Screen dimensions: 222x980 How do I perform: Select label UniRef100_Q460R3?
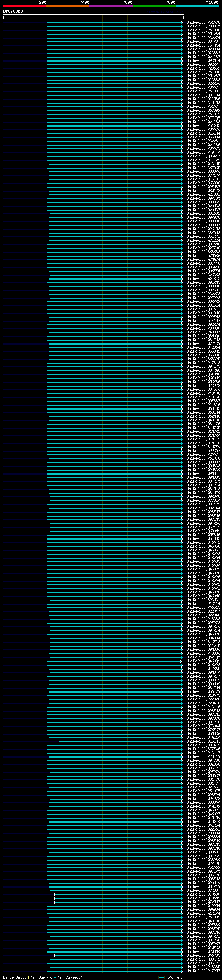coord(203,554)
